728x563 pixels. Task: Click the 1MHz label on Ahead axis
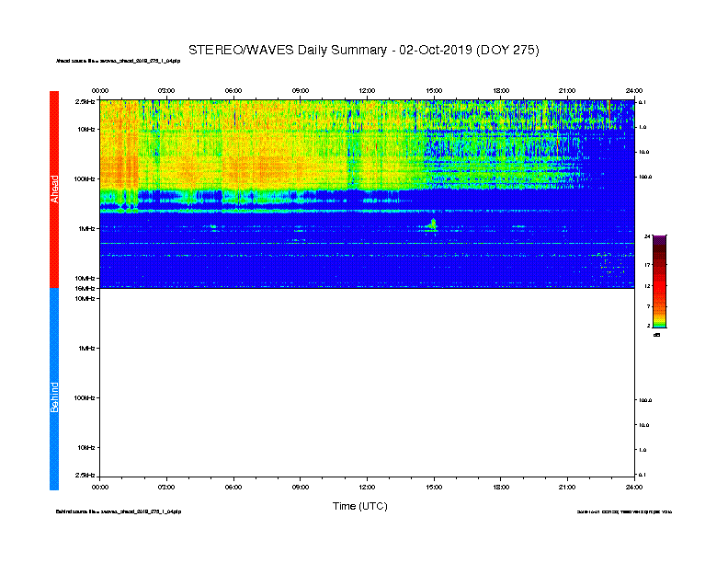[x=86, y=228]
